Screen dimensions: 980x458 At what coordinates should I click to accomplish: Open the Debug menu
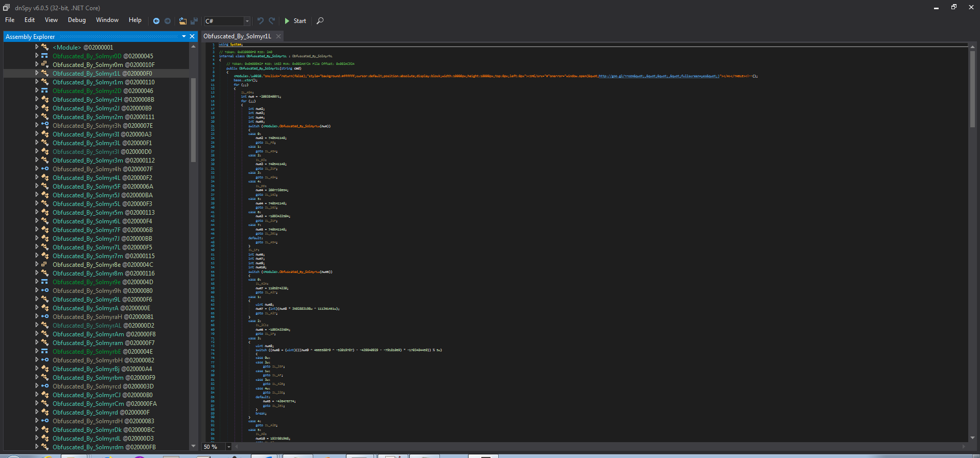(77, 20)
